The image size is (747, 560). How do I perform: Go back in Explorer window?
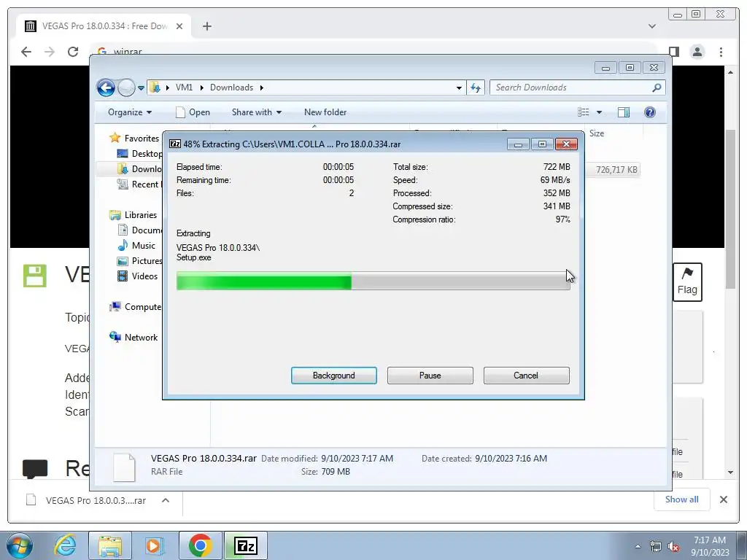[x=106, y=87]
